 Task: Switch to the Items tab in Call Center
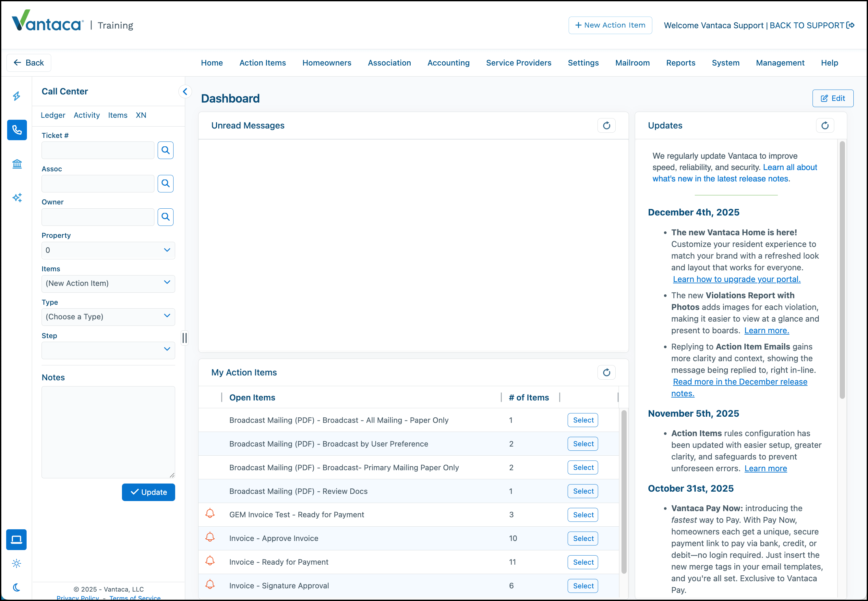click(117, 115)
